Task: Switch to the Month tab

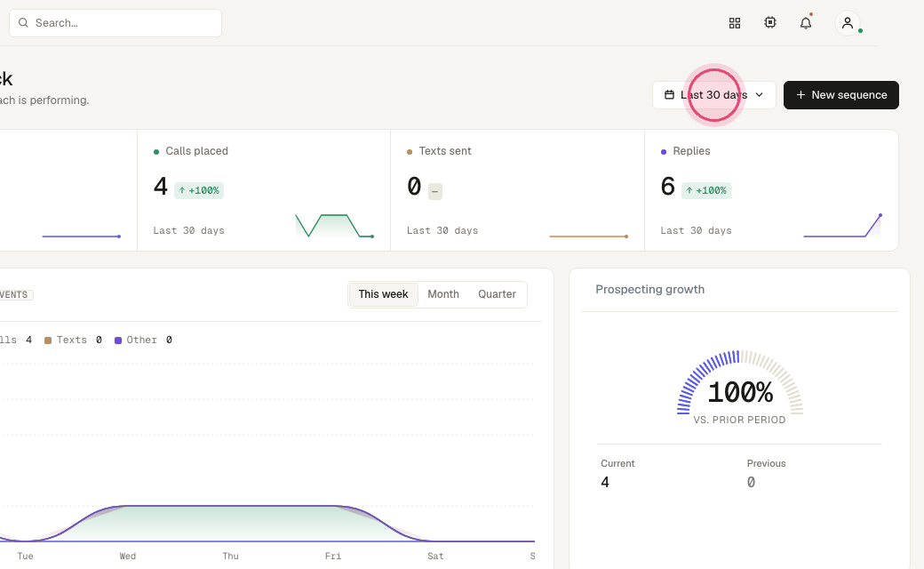Action: 443,294
